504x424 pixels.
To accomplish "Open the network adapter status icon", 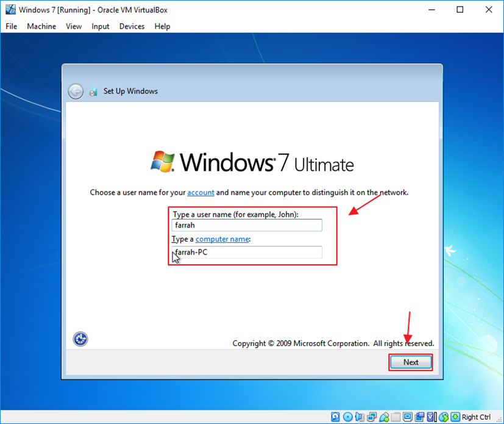I will pos(372,417).
